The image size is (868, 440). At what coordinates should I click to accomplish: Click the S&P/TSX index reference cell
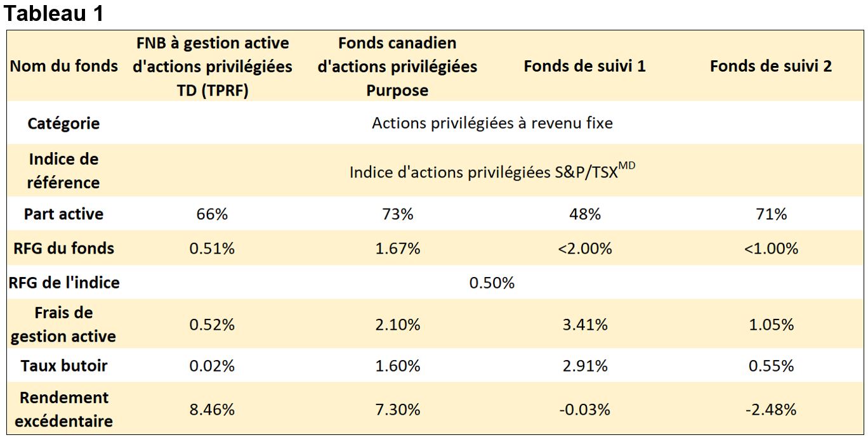pos(492,171)
